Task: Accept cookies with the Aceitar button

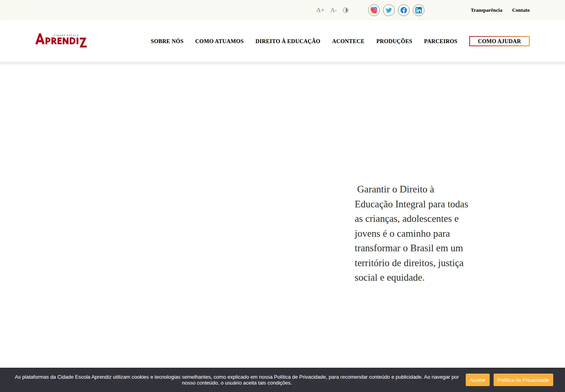Action: [x=478, y=380]
